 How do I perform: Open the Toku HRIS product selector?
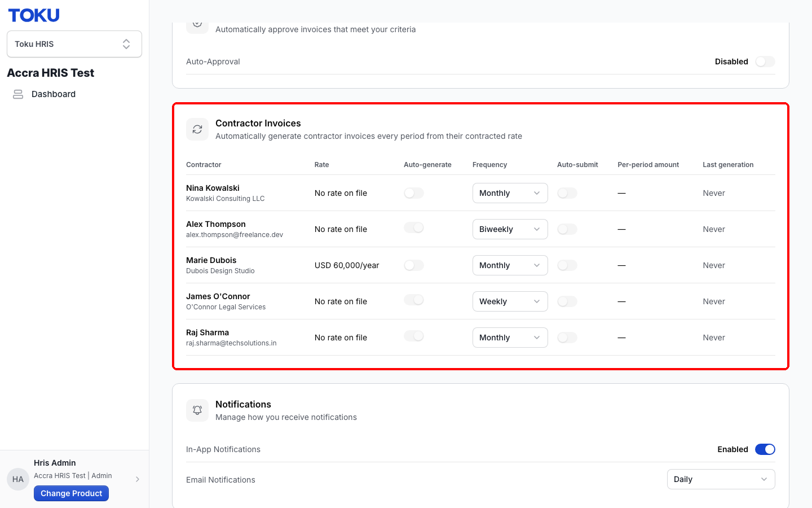coord(74,44)
